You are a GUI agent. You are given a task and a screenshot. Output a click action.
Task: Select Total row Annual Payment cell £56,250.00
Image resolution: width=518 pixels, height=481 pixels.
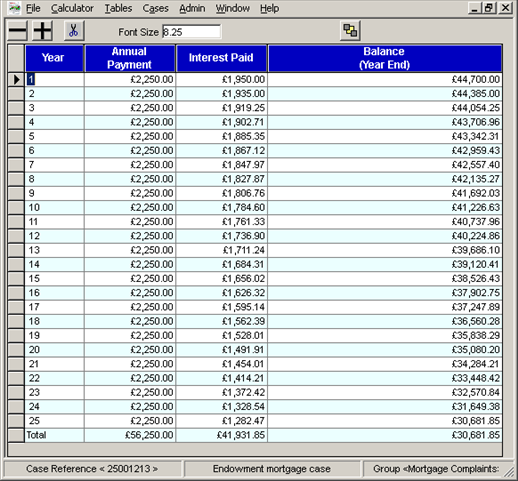point(130,435)
